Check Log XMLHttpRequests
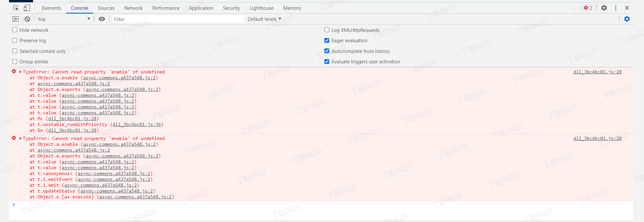644x222 pixels. point(327,30)
